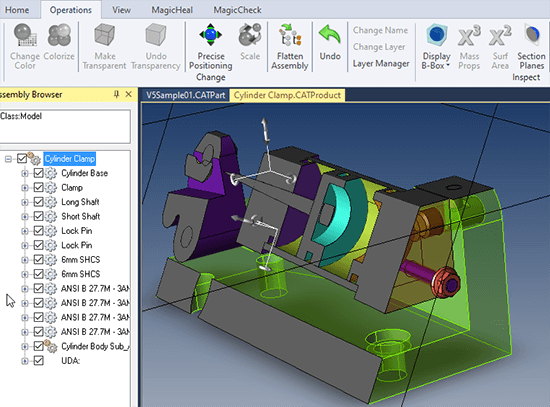Viewport: 550px width, 407px height.
Task: Toggle the first Lock Pin checkbox
Action: 39,231
